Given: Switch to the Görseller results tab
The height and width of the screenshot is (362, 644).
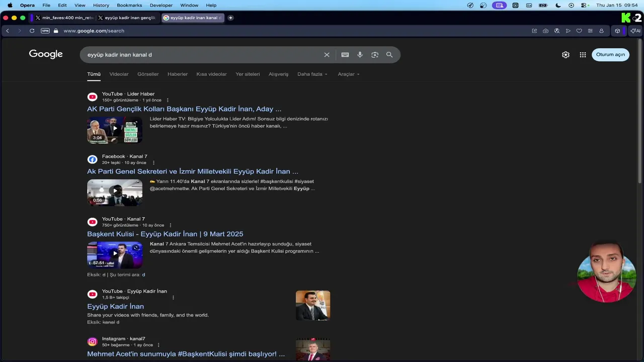Looking at the screenshot, I should 148,74.
